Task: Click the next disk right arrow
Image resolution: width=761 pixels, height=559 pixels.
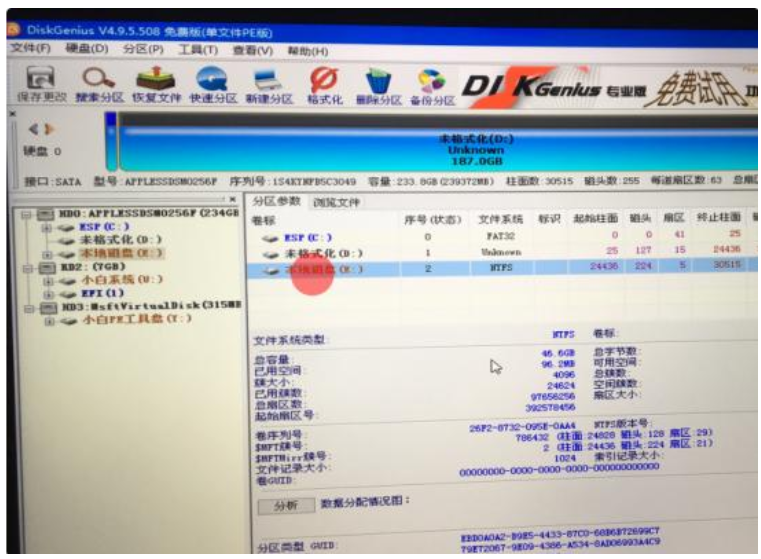Action: (x=49, y=129)
